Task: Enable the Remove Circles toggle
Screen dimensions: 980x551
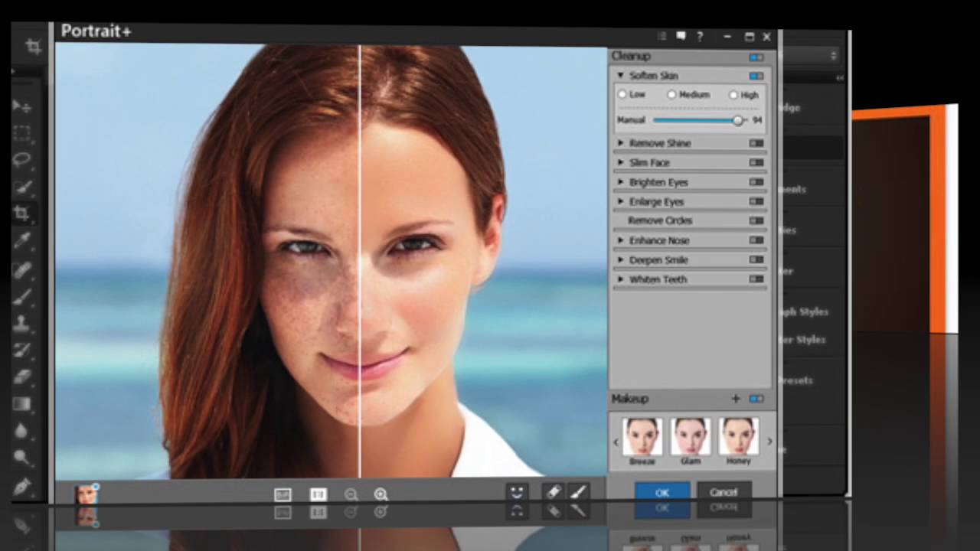Action: [x=756, y=220]
